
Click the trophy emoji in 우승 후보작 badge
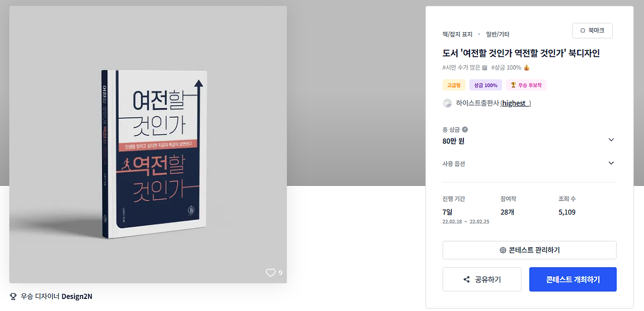coord(514,85)
